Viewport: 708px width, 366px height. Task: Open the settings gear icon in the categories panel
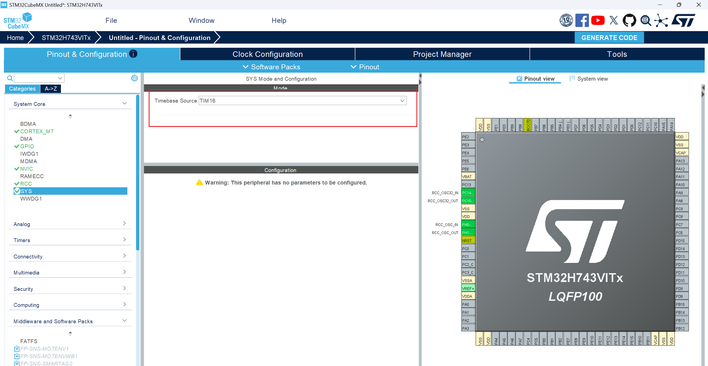point(134,78)
